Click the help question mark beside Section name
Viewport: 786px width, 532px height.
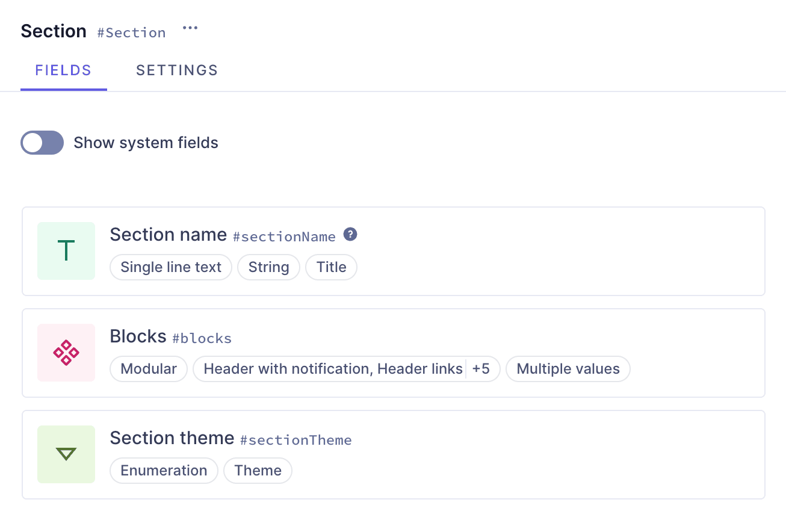350,235
